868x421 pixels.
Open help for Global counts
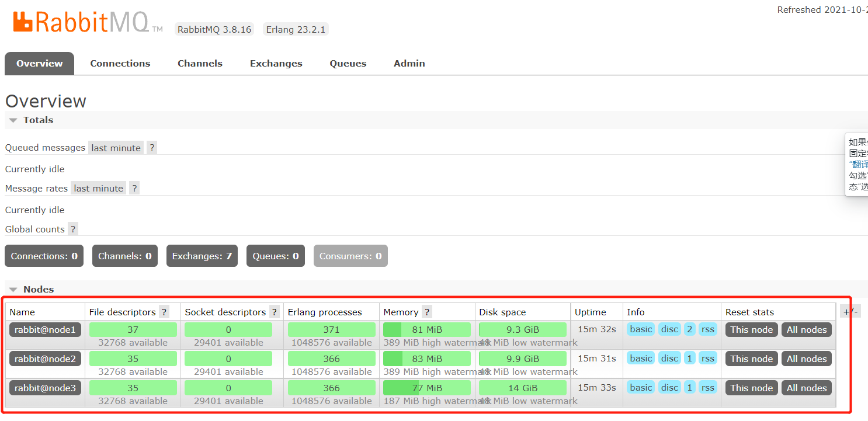pyautogui.click(x=73, y=229)
